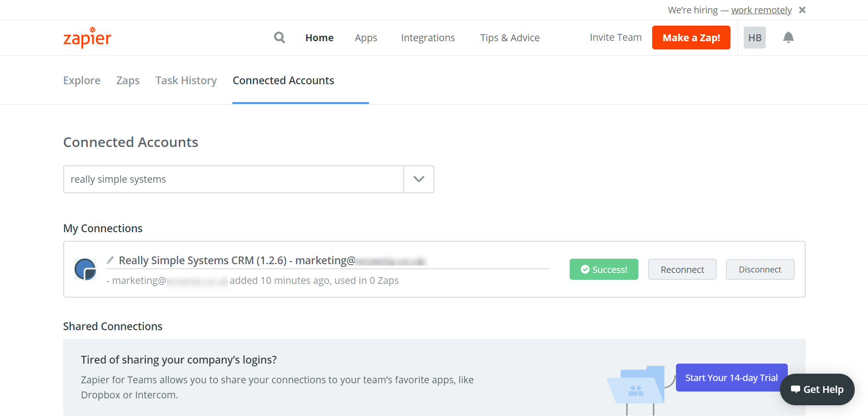Open Tips & Advice from the navigation
This screenshot has height=419, width=868.
coord(510,38)
